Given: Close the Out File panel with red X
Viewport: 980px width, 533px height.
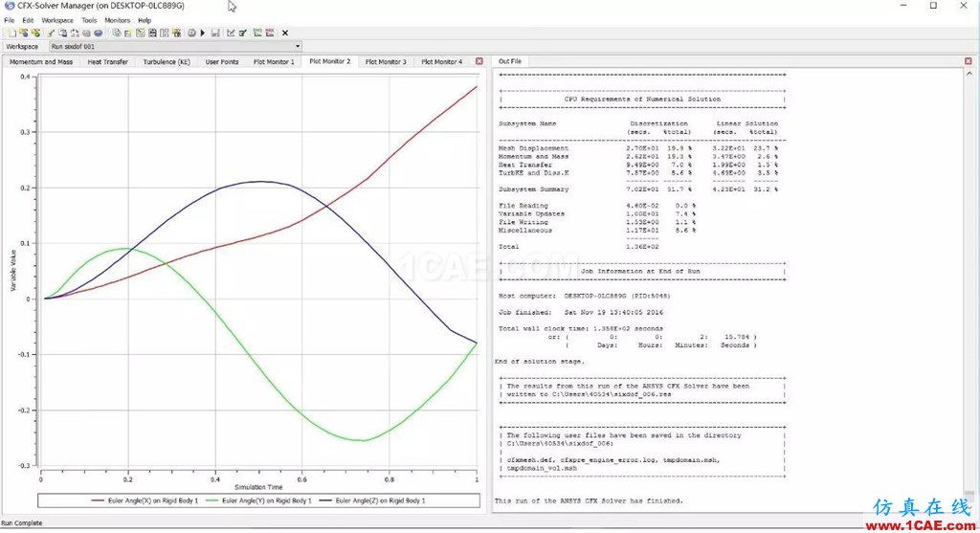Looking at the screenshot, I should (969, 61).
